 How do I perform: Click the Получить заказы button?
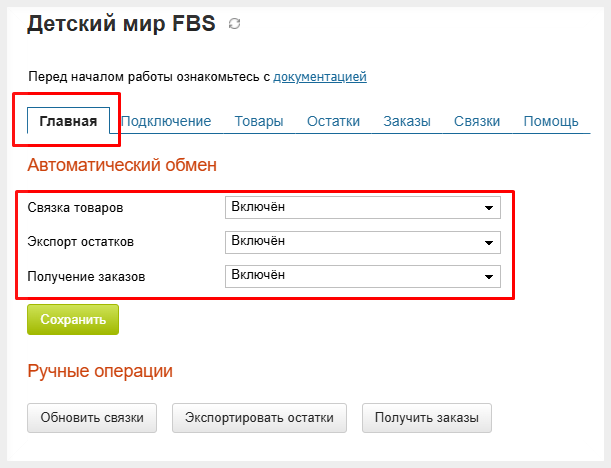(427, 418)
